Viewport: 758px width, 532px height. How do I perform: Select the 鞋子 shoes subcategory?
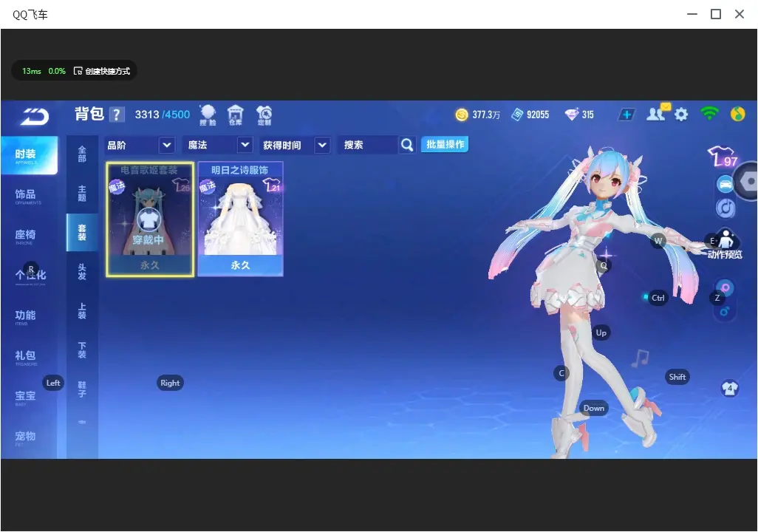(x=82, y=389)
